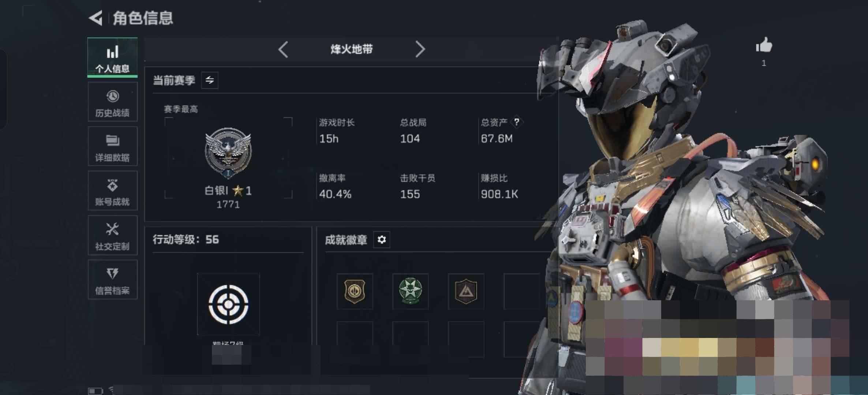868x395 pixels.
Task: Open the 社交定制 customization section
Action: (112, 235)
